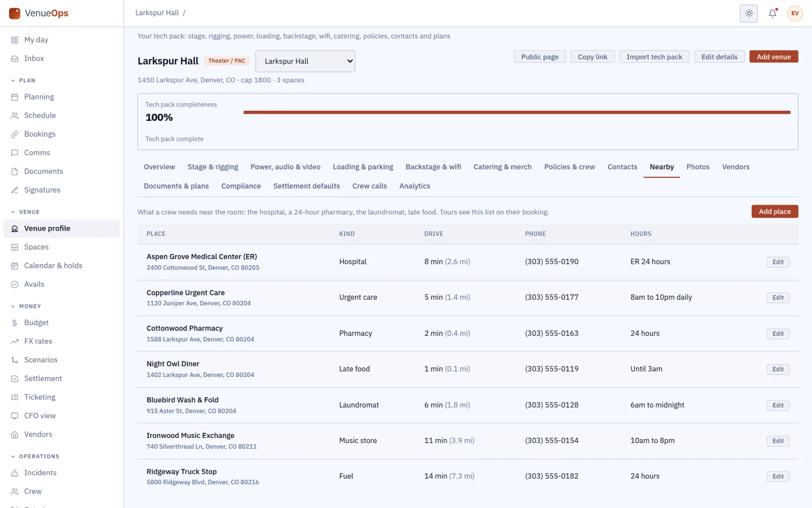Open the Larkspur Hall venue dropdown
Viewport: 812px width, 508px height.
click(305, 61)
